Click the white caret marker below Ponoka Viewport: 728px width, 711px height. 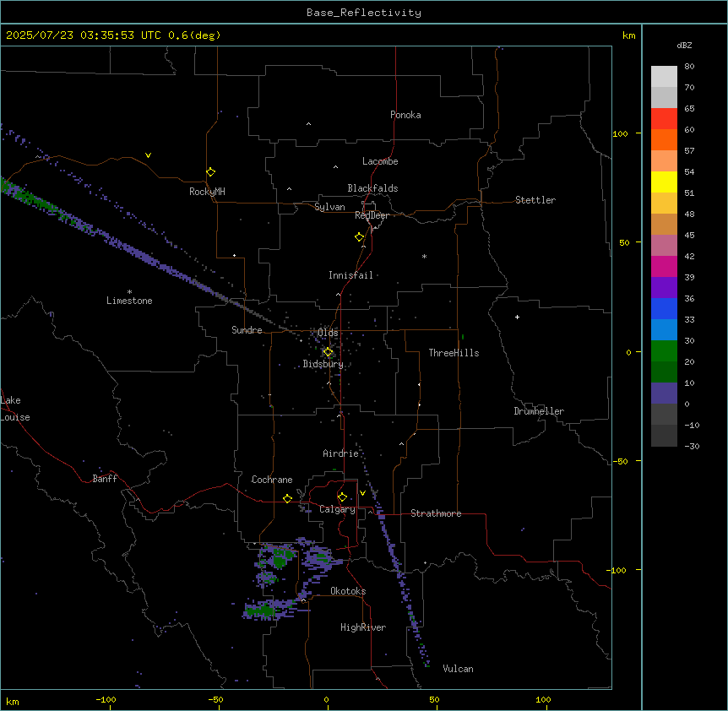pos(308,124)
